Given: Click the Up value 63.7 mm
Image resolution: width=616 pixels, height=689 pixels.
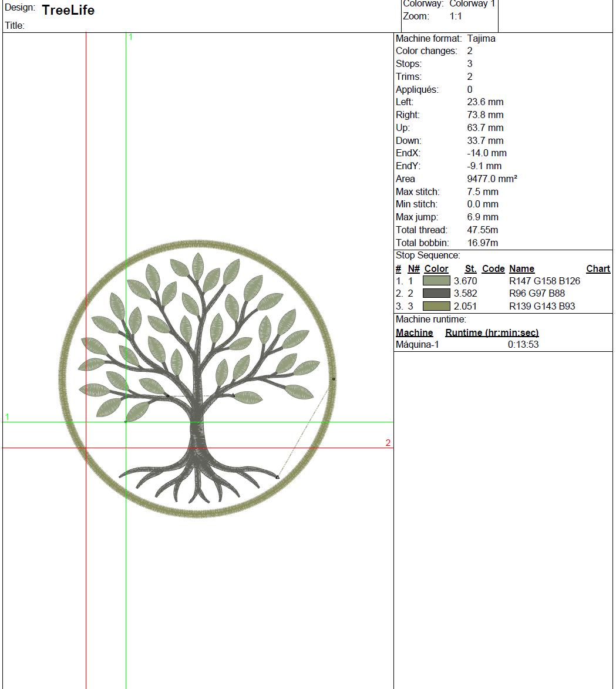Looking at the screenshot, I should pos(485,128).
